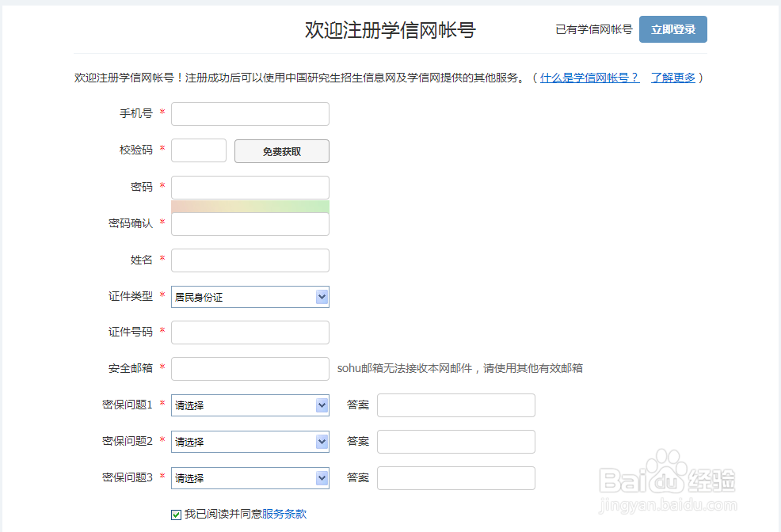
Task: Click the 姓名 name field
Action: 250,260
